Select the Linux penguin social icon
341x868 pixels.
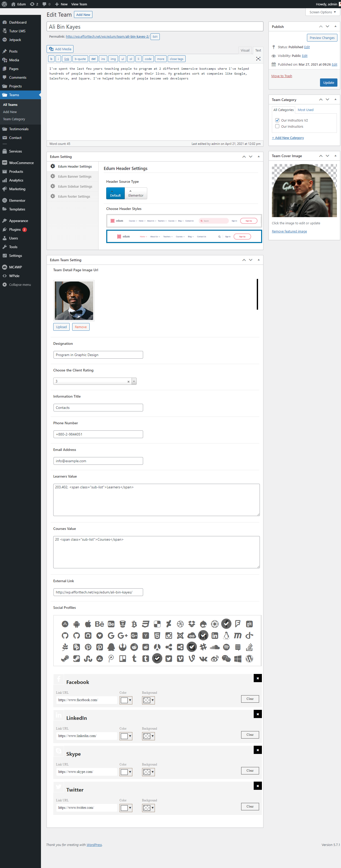coord(226,635)
